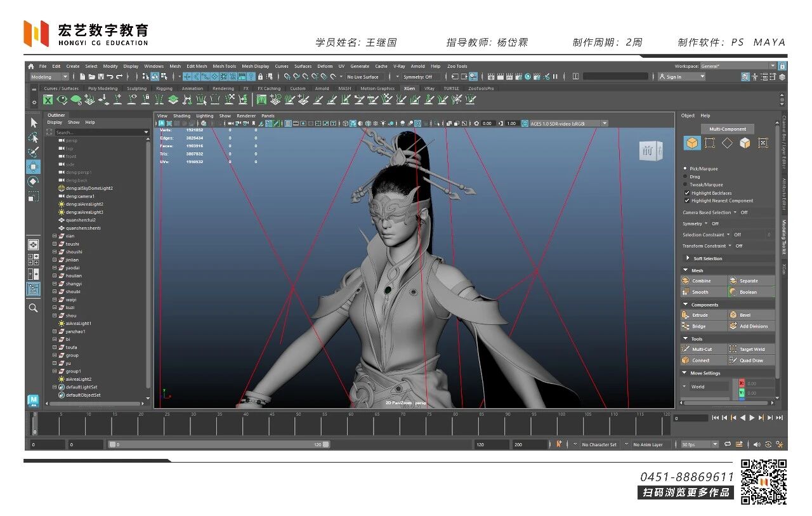Click the Maya home icon in menu bar

click(x=30, y=66)
